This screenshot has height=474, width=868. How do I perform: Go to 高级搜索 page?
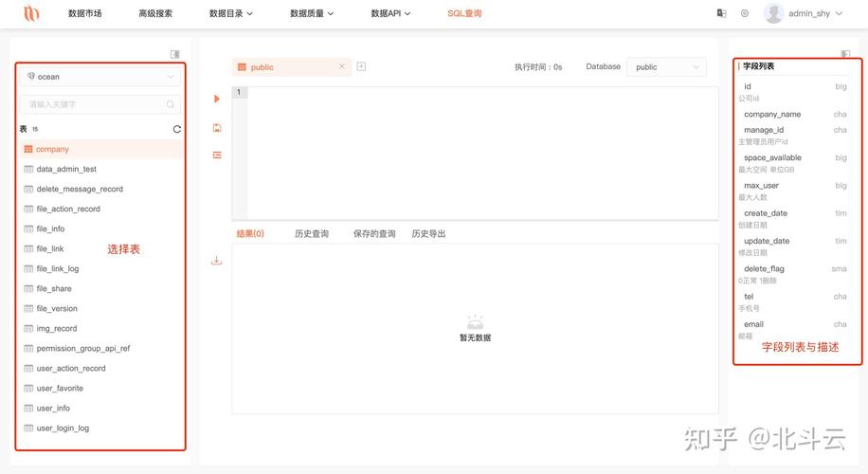(x=155, y=13)
